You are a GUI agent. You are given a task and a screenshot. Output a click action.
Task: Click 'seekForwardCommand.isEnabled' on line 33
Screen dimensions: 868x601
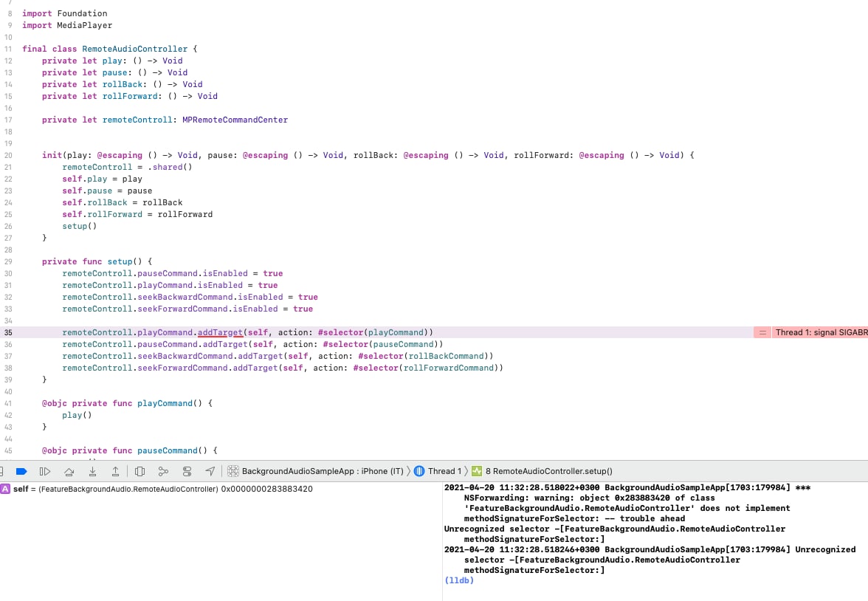[207, 309]
